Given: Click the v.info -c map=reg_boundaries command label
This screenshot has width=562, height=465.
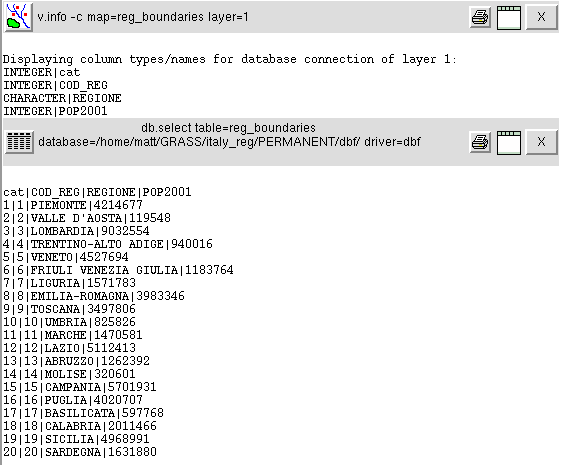Looking at the screenshot, I should click(x=143, y=17).
